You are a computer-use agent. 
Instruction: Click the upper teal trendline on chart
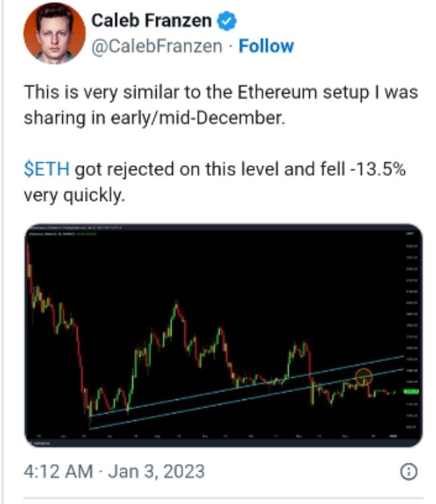tap(246, 386)
